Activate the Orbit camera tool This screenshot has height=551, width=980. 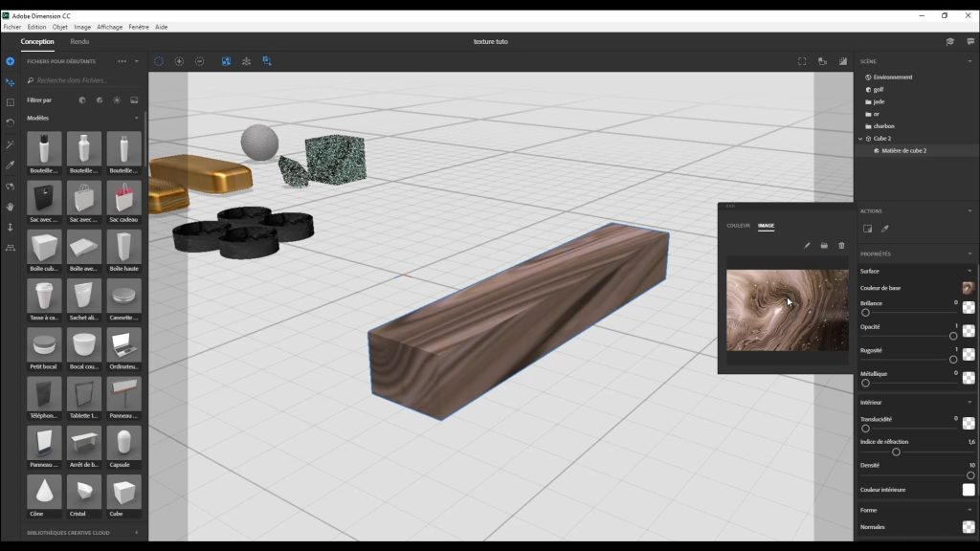[x=10, y=187]
